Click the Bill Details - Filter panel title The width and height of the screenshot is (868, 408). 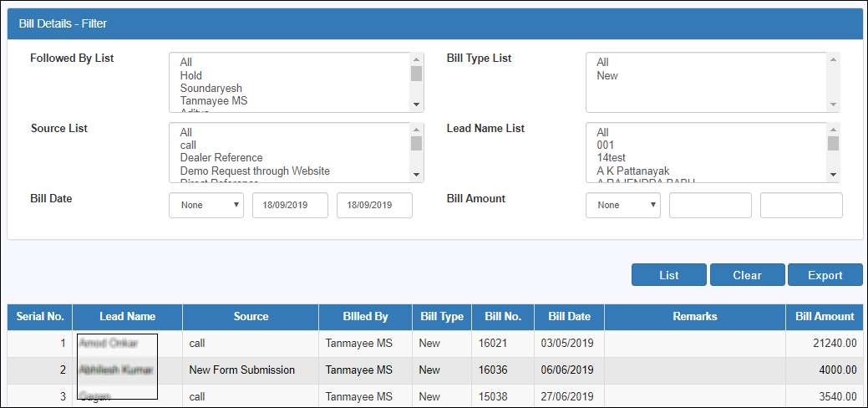pyautogui.click(x=63, y=24)
